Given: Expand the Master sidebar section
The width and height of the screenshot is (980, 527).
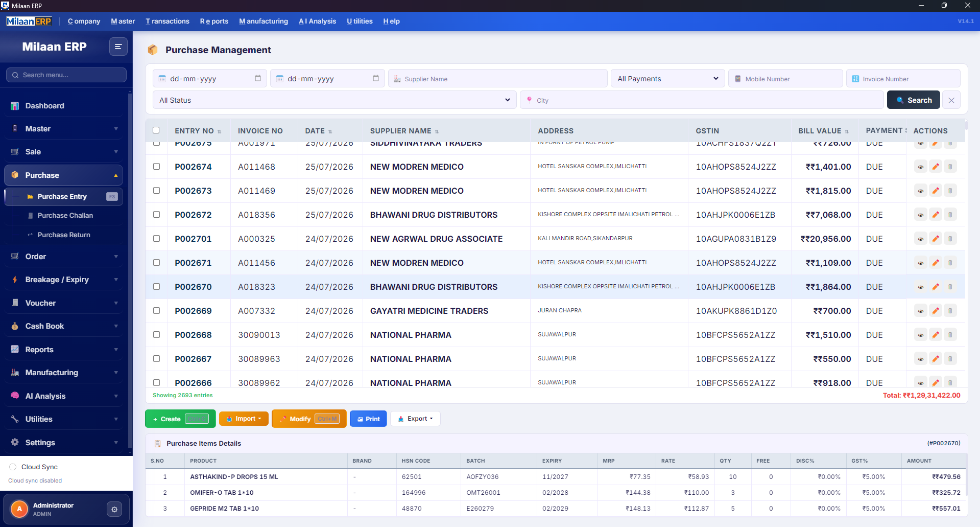Looking at the screenshot, I should [x=64, y=129].
